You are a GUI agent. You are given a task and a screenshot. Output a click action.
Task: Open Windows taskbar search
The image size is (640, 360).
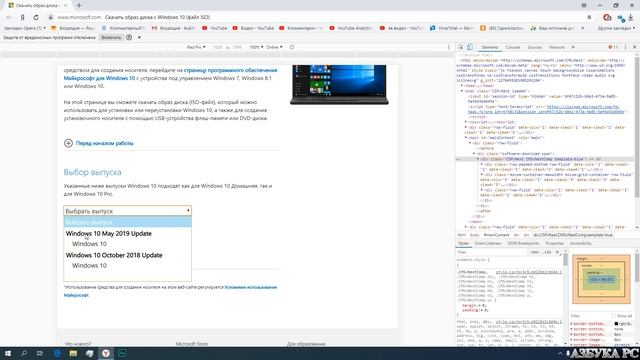pyautogui.click(x=24, y=353)
